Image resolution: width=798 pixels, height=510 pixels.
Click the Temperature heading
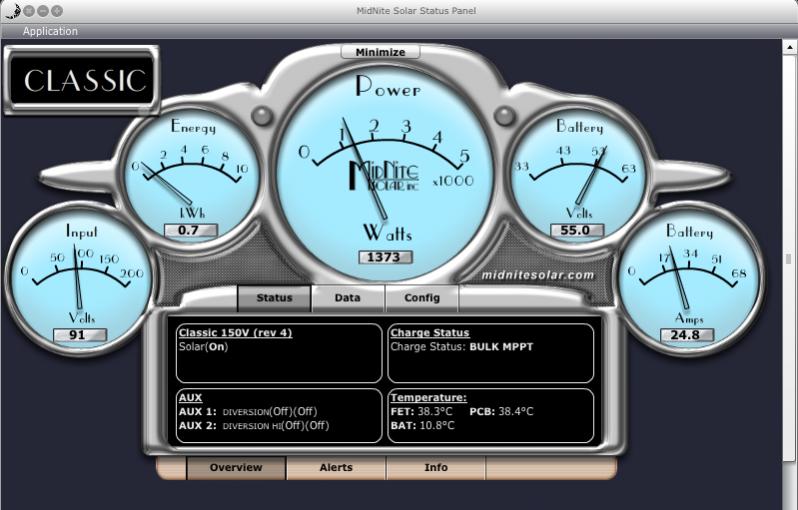click(x=429, y=398)
